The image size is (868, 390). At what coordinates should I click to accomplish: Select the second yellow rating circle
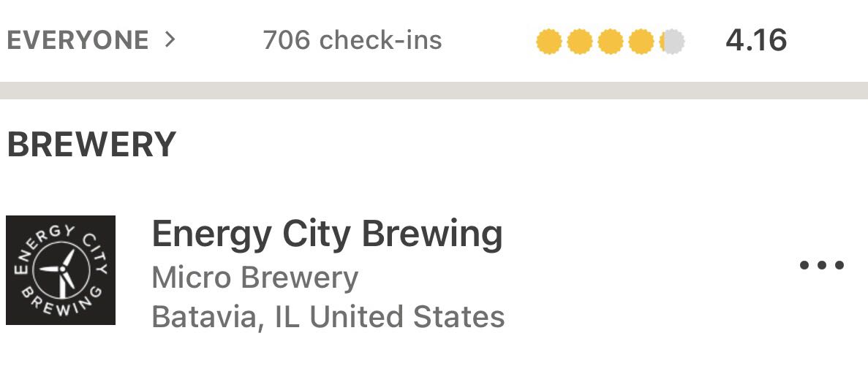point(579,42)
